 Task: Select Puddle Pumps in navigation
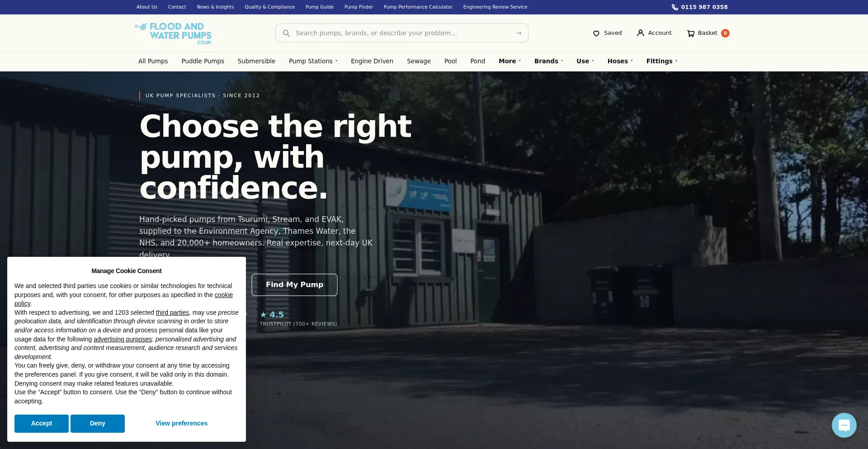(x=203, y=61)
